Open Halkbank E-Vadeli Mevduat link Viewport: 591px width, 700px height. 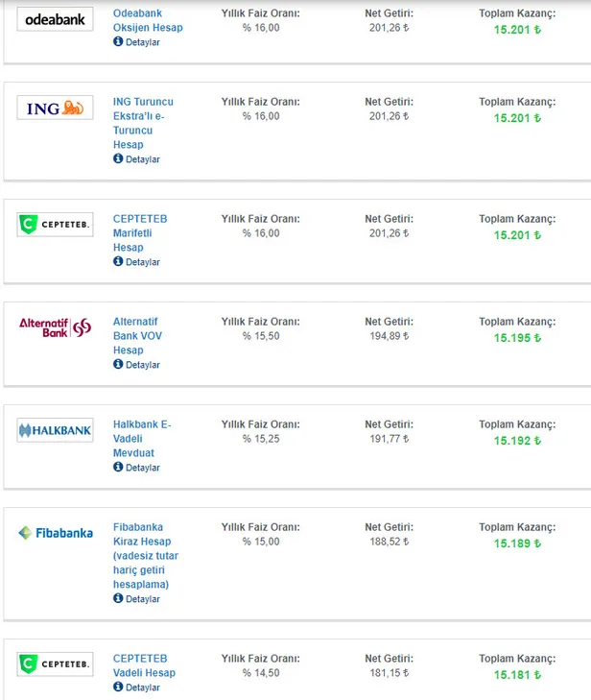(x=141, y=438)
